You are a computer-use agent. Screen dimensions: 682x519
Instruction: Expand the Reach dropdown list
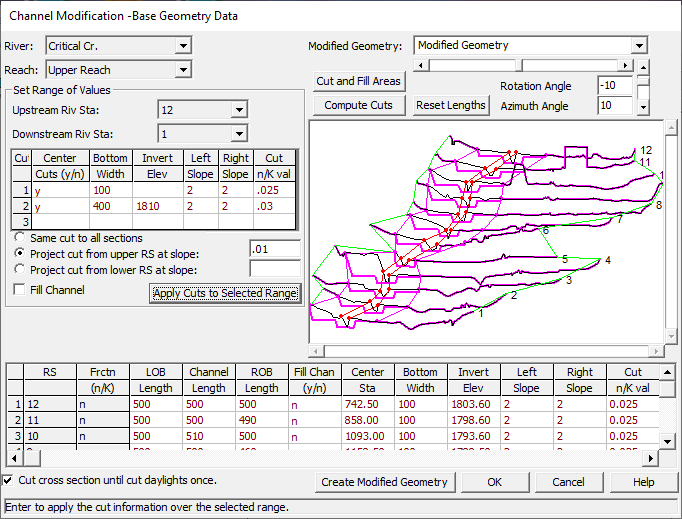(x=182, y=70)
